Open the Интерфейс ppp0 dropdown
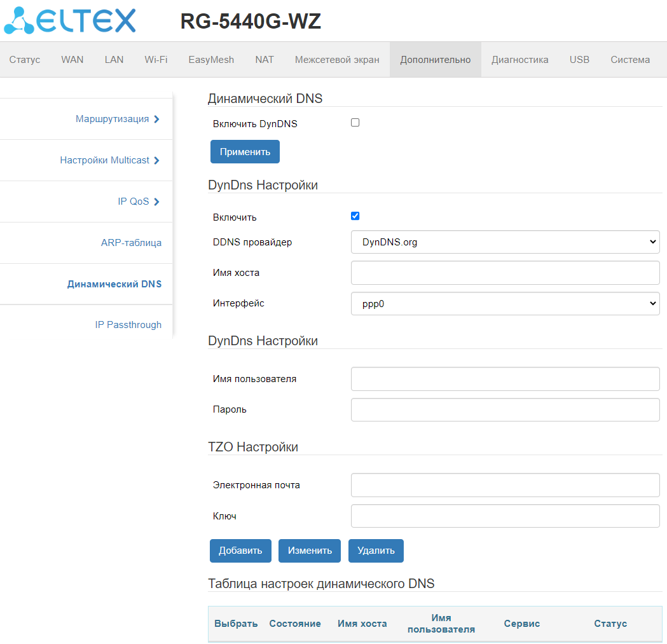Screen dimensions: 667x644 pos(505,303)
